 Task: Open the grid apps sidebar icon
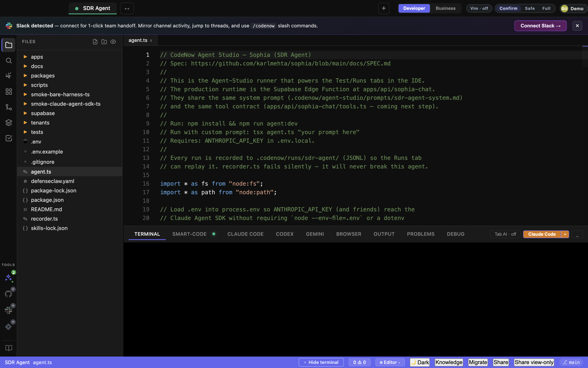[x=9, y=92]
